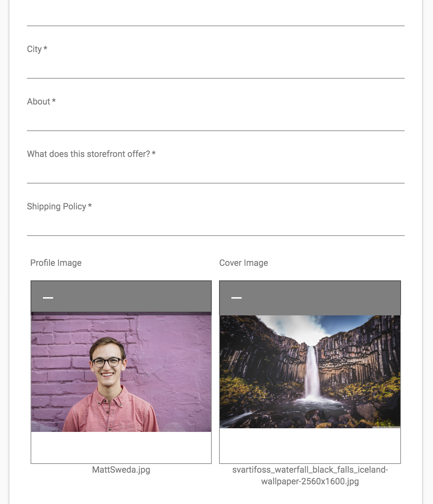Click the topmost input field above City
The height and width of the screenshot is (504, 433).
[x=216, y=15]
